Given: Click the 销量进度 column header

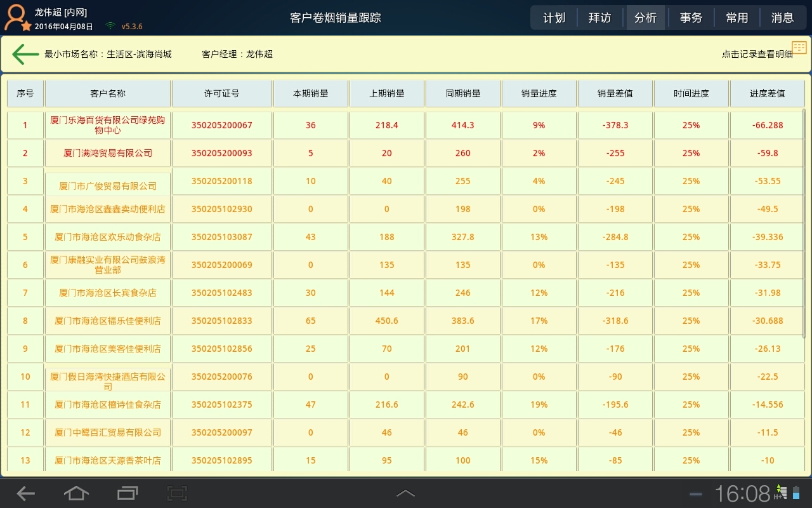Looking at the screenshot, I should (x=539, y=93).
